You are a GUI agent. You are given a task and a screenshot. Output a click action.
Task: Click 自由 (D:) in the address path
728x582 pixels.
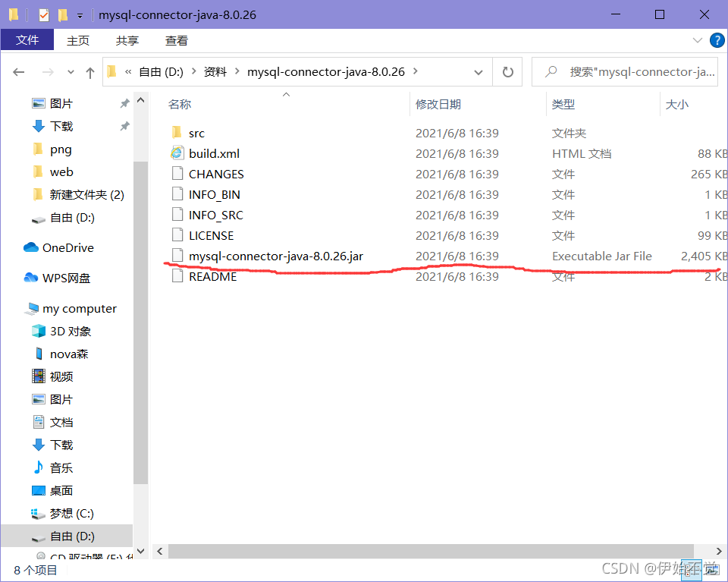161,72
